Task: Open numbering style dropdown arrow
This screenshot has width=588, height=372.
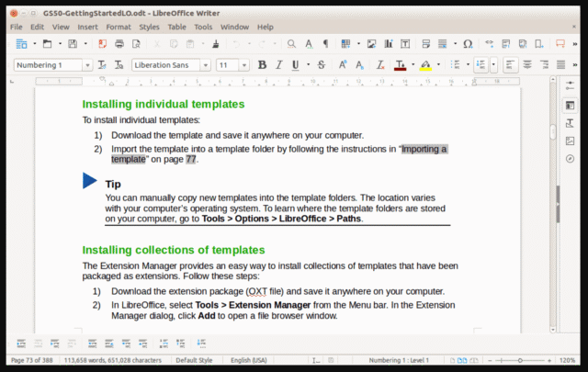Action: (x=493, y=65)
